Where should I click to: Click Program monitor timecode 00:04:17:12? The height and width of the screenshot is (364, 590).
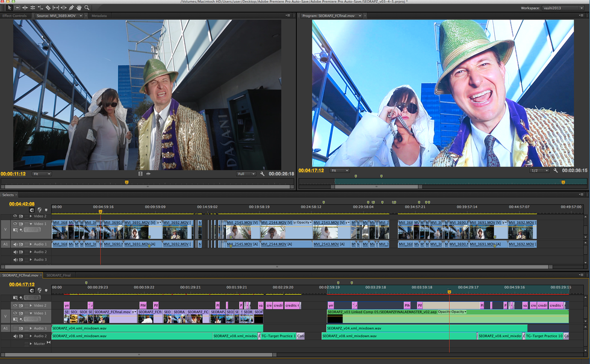click(312, 171)
